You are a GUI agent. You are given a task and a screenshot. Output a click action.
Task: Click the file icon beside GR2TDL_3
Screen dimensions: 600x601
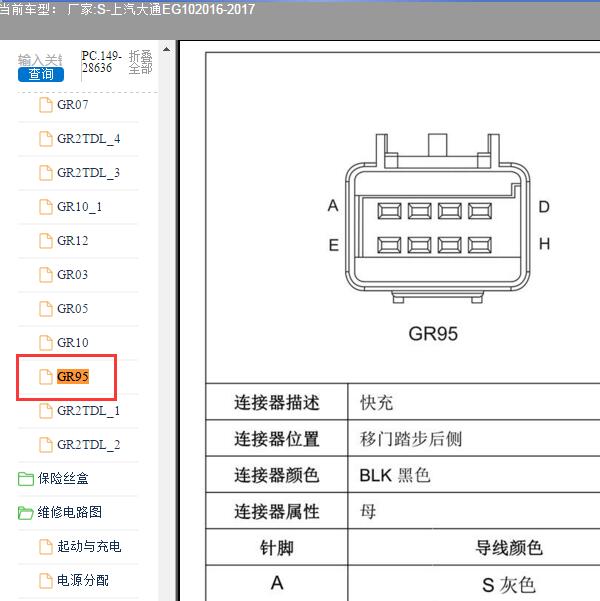pos(46,172)
